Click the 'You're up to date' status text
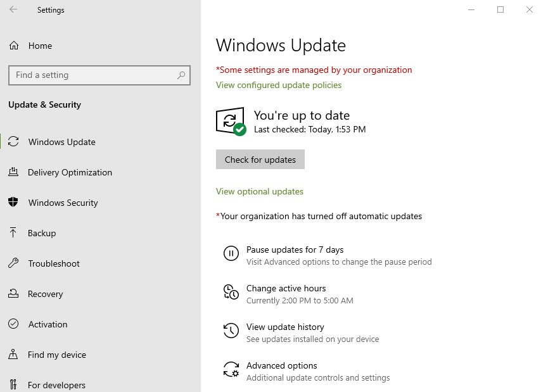541x392 pixels. (302, 115)
